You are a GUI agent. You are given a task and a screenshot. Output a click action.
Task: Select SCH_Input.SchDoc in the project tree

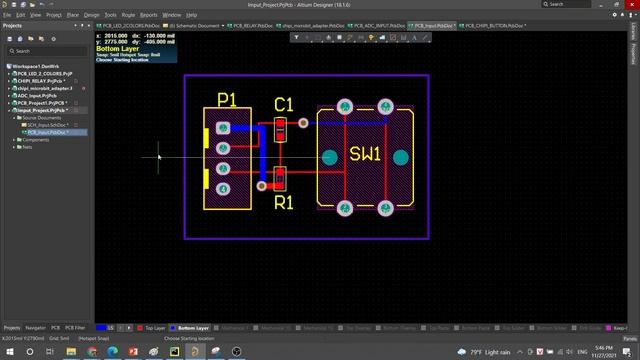(48, 125)
